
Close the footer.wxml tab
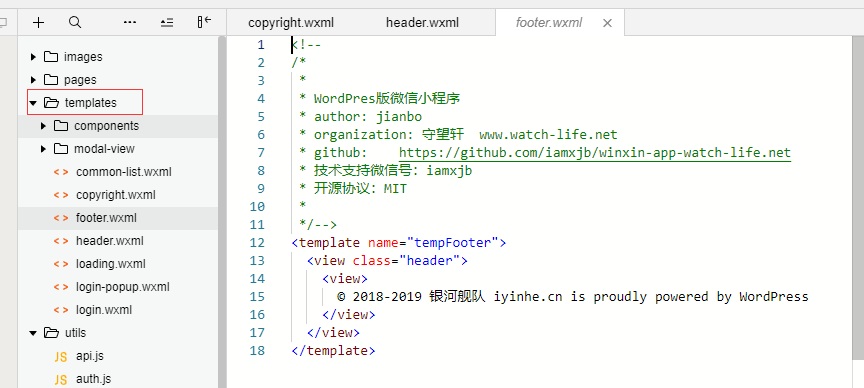(x=607, y=23)
